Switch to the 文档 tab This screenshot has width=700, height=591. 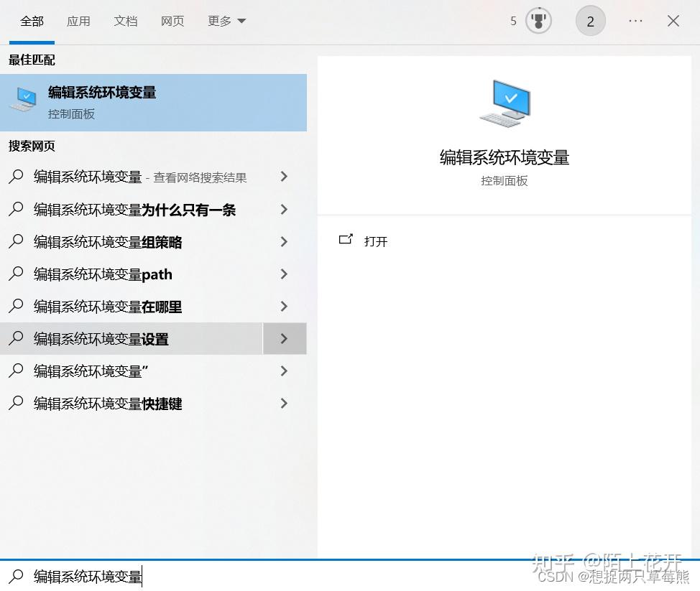point(126,21)
